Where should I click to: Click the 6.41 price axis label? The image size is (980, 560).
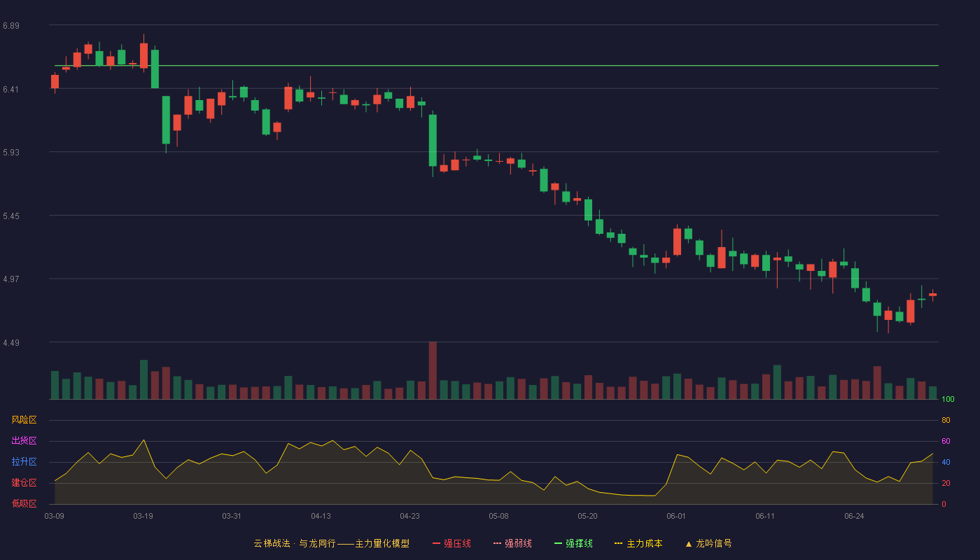coord(11,90)
